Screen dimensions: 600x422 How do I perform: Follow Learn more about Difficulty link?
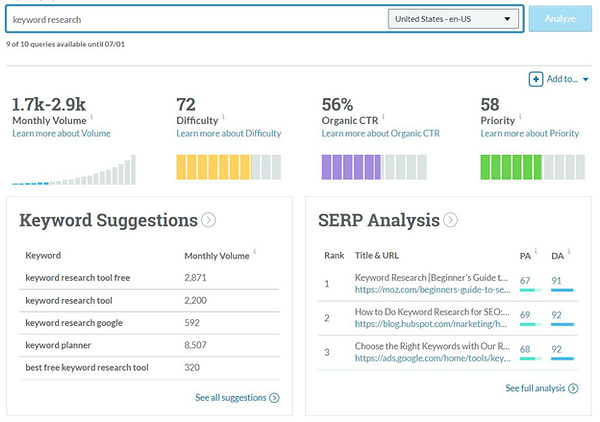pos(228,133)
